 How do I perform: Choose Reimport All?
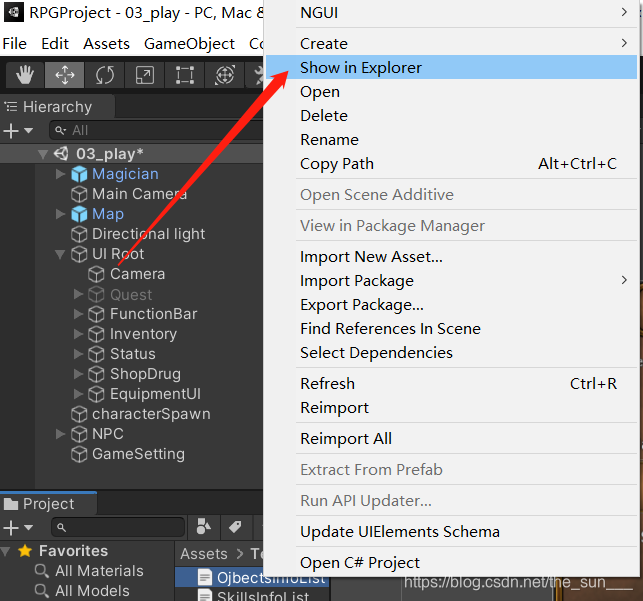tap(451, 439)
